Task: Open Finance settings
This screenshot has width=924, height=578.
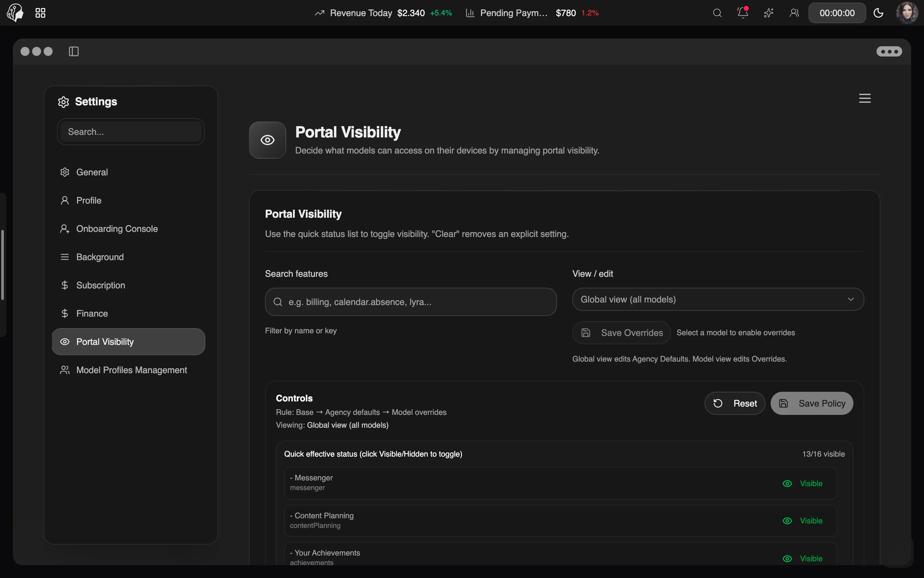Action: 128,313
